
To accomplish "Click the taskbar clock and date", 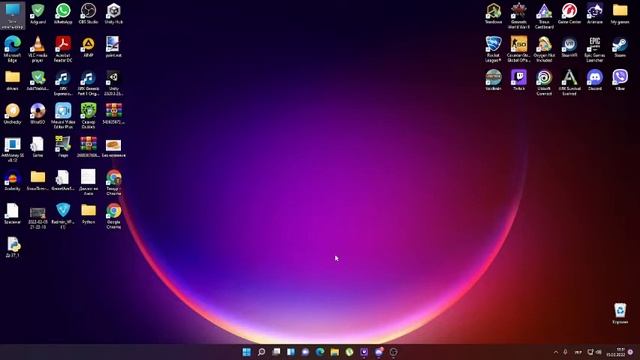I will 616,352.
